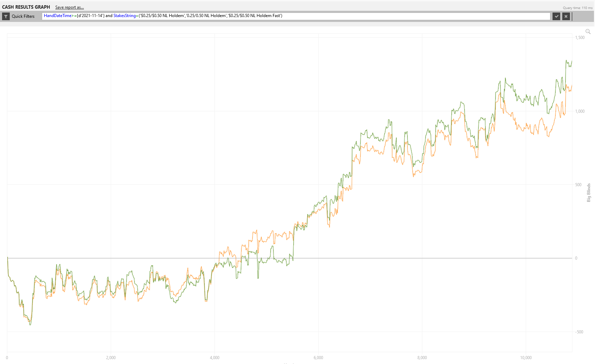Open the Save report as... link

pyautogui.click(x=70, y=7)
